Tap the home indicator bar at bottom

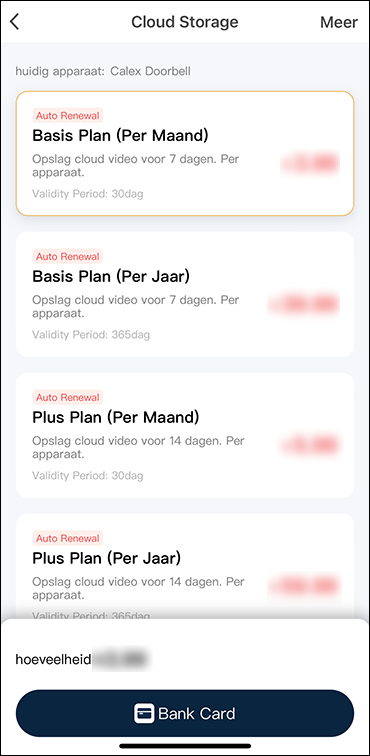pos(185,746)
